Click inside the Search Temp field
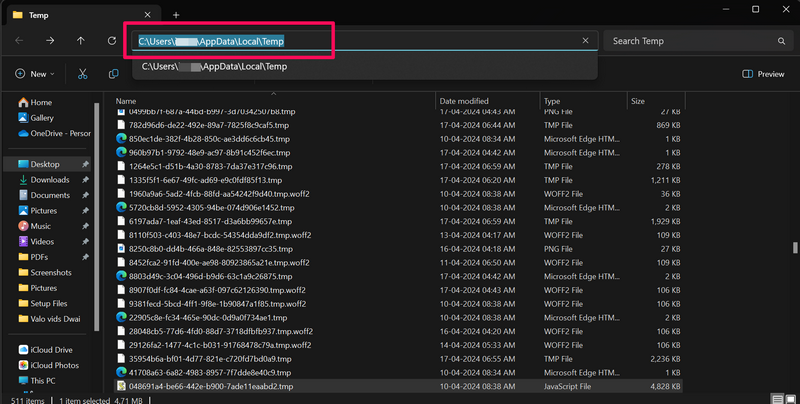 [x=690, y=41]
